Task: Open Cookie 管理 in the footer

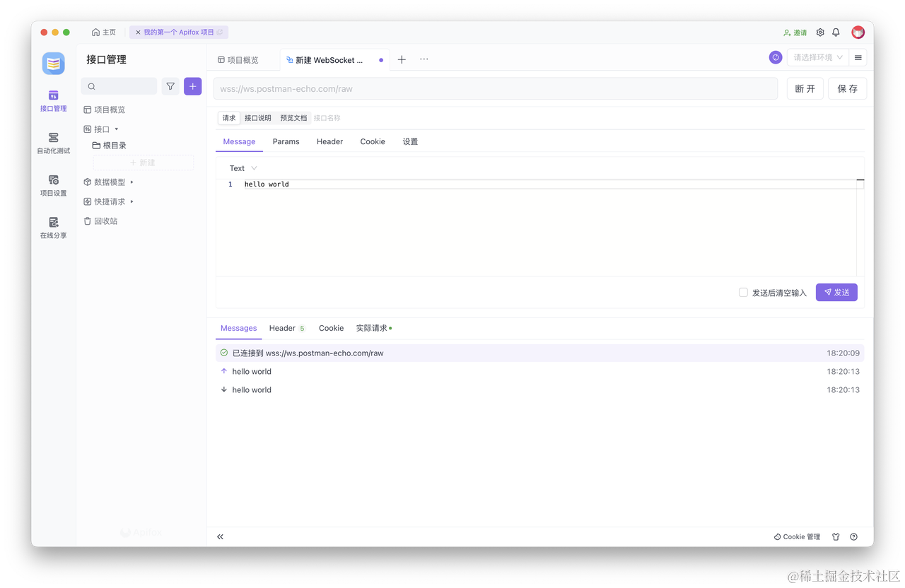Action: pyautogui.click(x=797, y=536)
